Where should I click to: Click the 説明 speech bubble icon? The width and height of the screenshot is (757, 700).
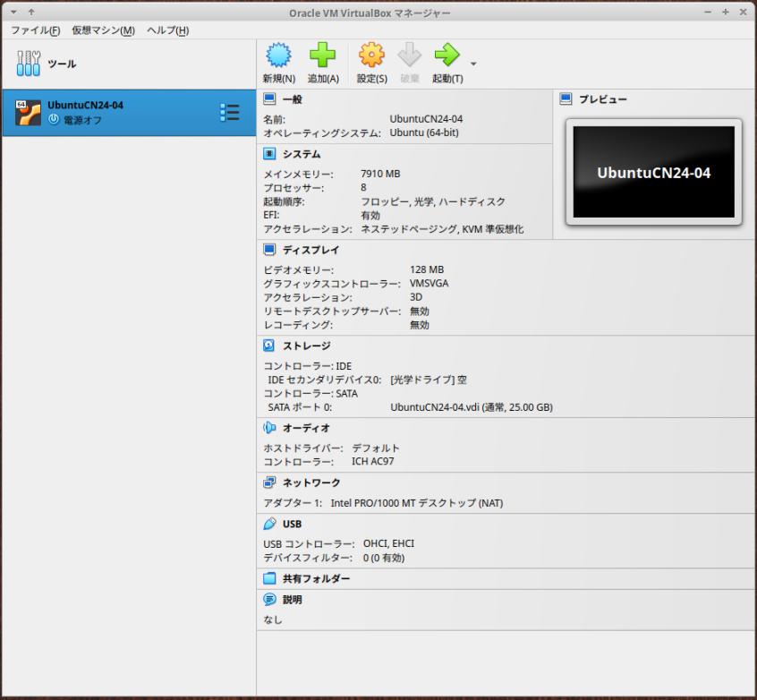[x=269, y=600]
